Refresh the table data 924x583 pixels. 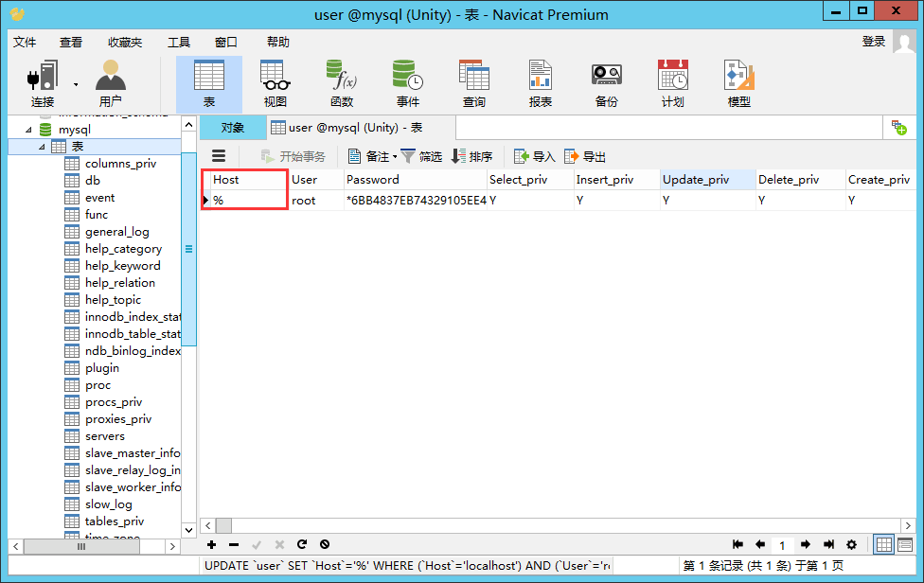tap(302, 544)
